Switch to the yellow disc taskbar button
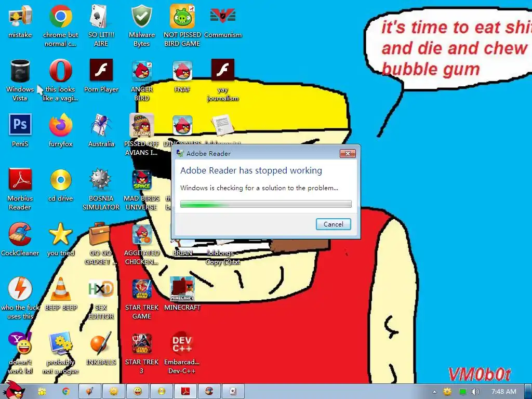This screenshot has height=399, width=532. [x=161, y=392]
